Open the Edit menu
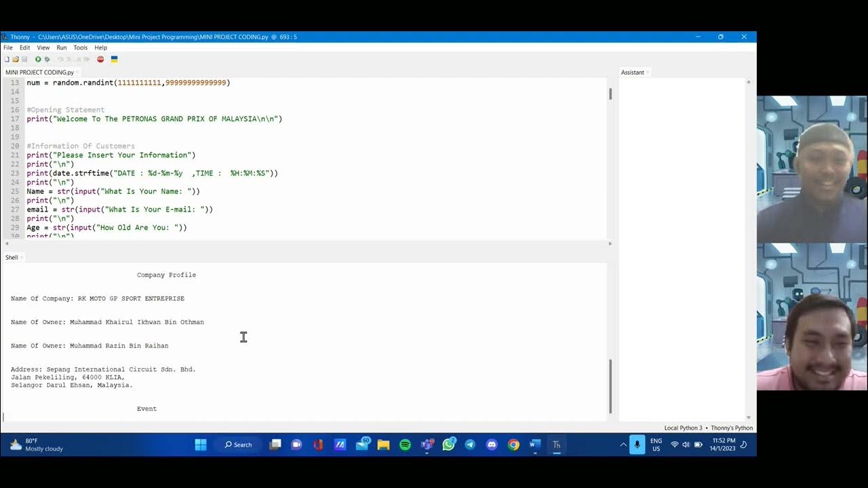Image resolution: width=868 pixels, height=488 pixels. point(24,47)
